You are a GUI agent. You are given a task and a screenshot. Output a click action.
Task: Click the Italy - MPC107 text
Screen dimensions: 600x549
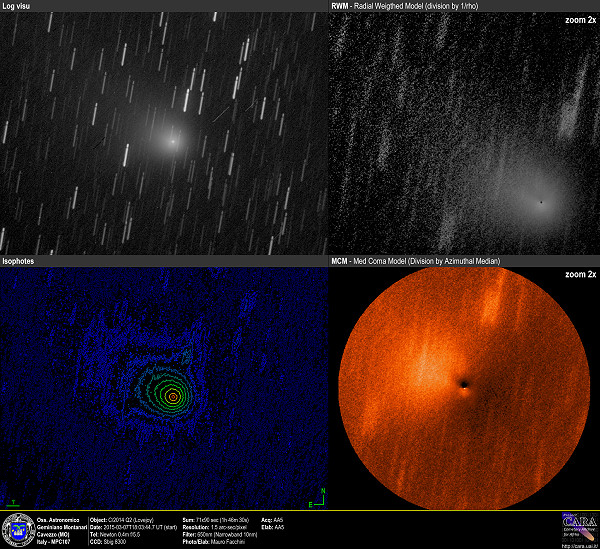click(x=53, y=542)
